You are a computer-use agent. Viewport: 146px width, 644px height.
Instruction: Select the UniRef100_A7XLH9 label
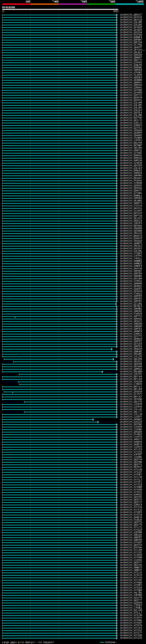pyautogui.click(x=131, y=469)
